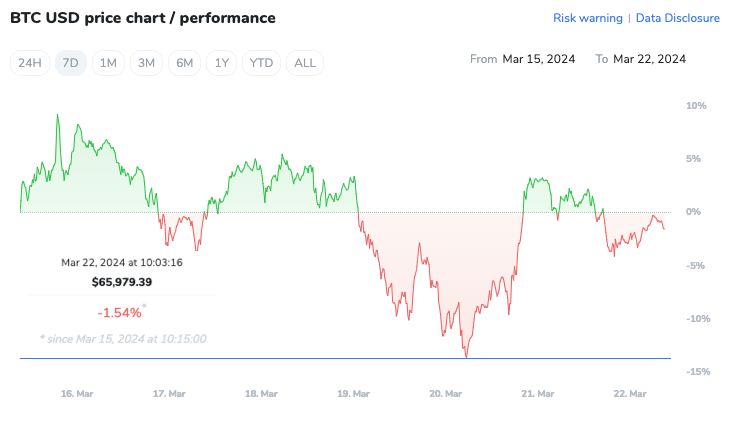Click the blue minimum price line
736x430 pixels.
(x=300, y=358)
